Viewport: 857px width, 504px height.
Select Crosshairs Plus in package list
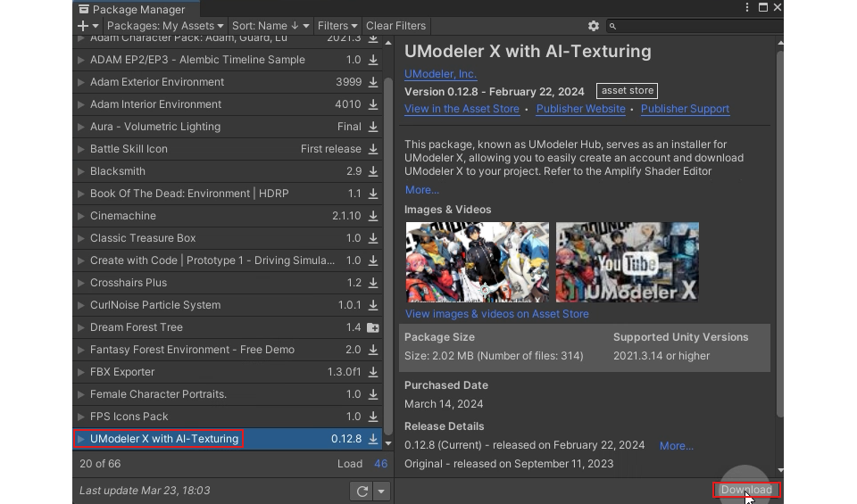(228, 283)
